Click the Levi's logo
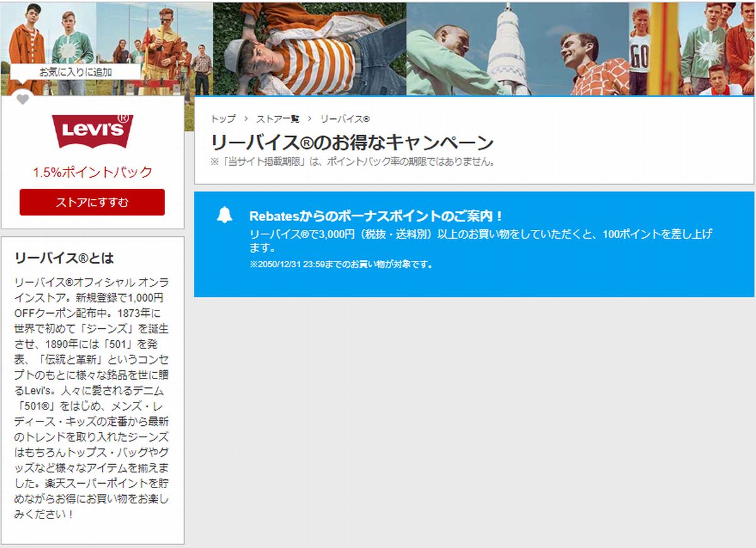Viewport: 756px width, 548px height. pos(92,131)
